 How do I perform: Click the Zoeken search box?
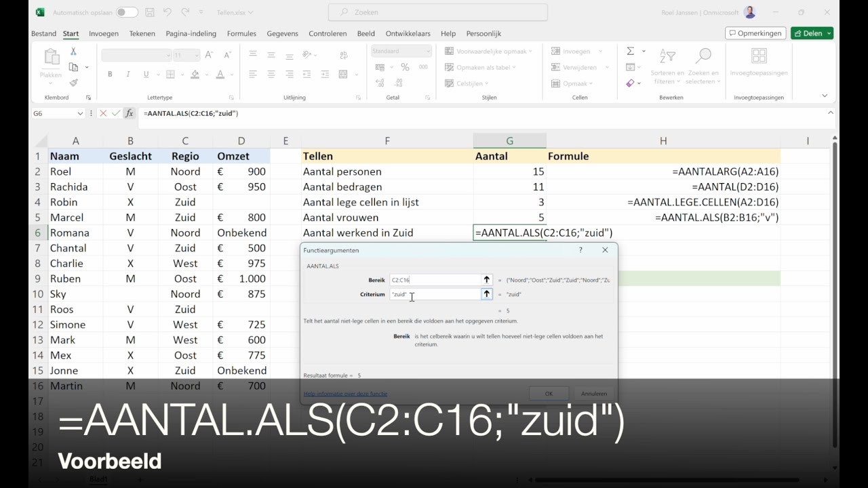pos(437,12)
